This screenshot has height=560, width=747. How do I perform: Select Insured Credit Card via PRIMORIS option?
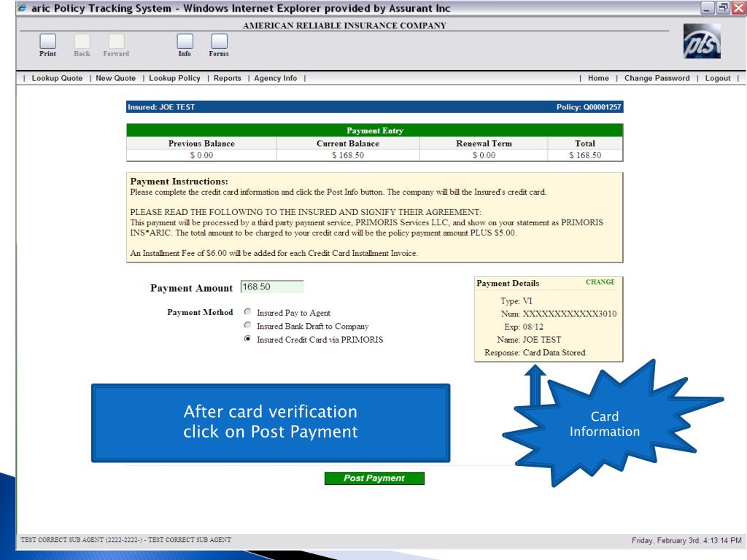(x=247, y=338)
